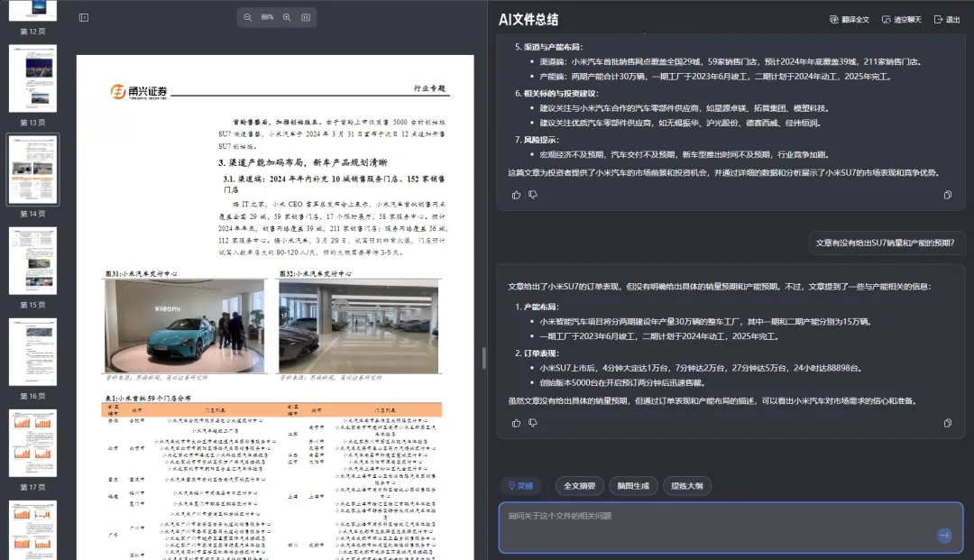This screenshot has width=974, height=560.
Task: Click 6. 相关标的与投资建议 summary item
Action: click(556, 93)
